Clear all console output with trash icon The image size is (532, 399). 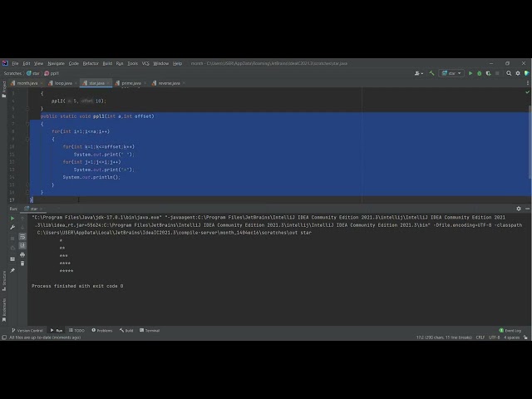tap(22, 264)
